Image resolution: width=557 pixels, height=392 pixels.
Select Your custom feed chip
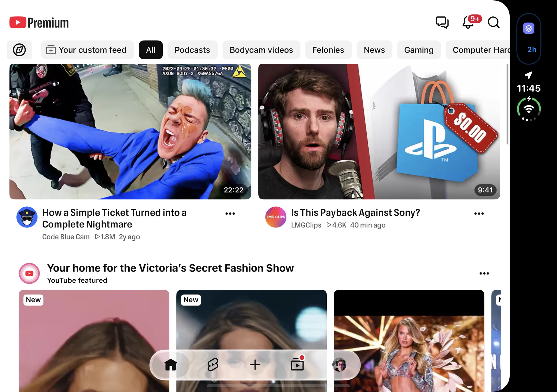(x=87, y=50)
